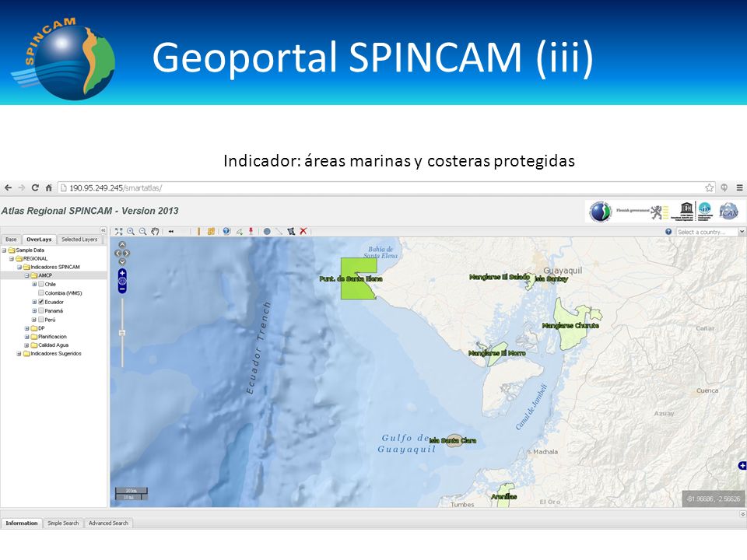The width and height of the screenshot is (747, 560).
Task: Select the polygon draw tool
Action: (x=291, y=232)
